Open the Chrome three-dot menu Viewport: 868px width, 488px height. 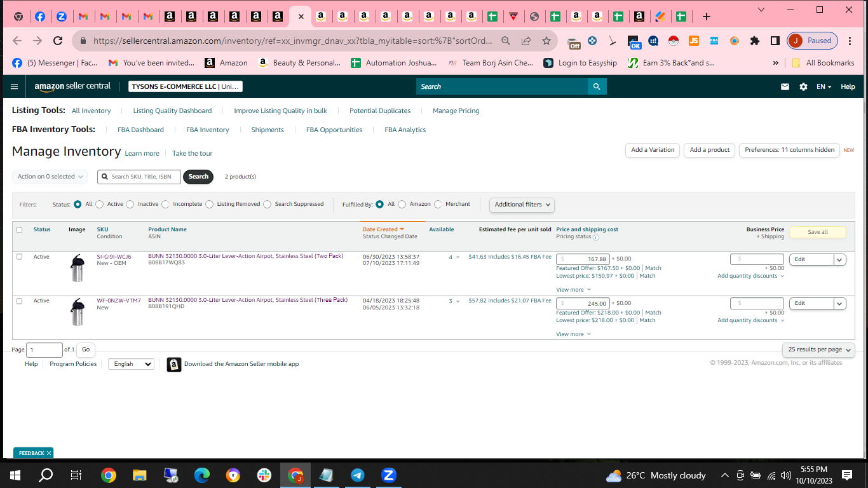[x=850, y=41]
